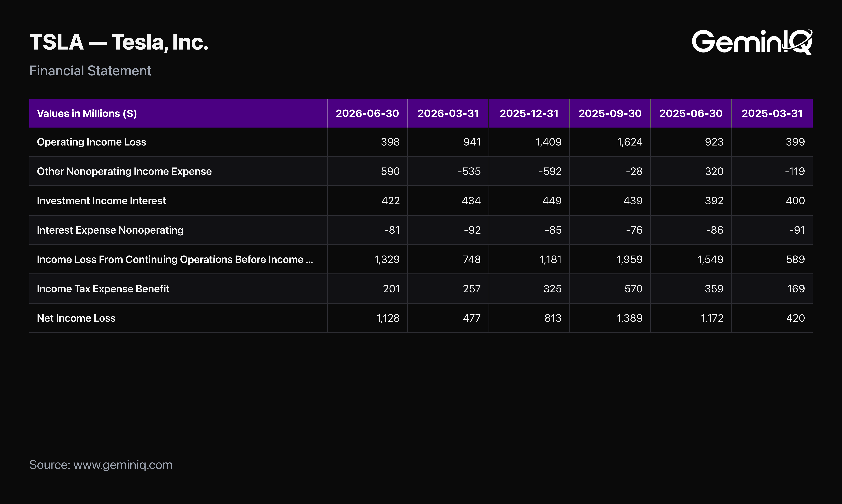Image resolution: width=842 pixels, height=504 pixels.
Task: Click Interest Expense value -86
Action: 715,230
